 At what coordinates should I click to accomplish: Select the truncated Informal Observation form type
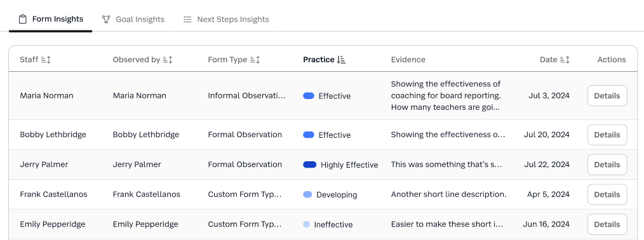pos(246,96)
